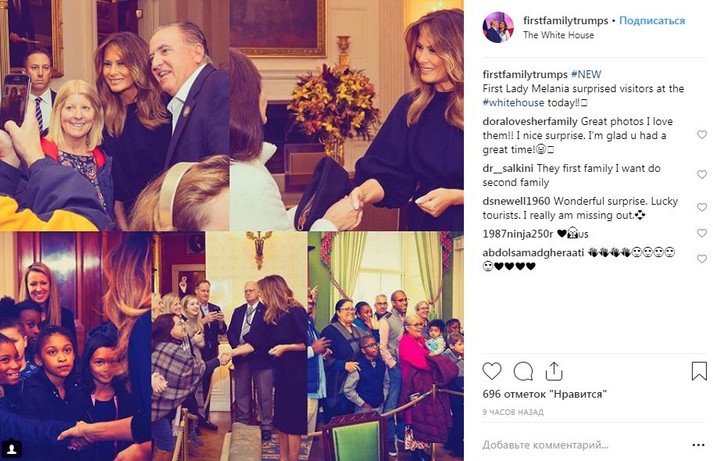Like 1987ninja250r's comment
The image size is (713, 461).
[x=701, y=234]
